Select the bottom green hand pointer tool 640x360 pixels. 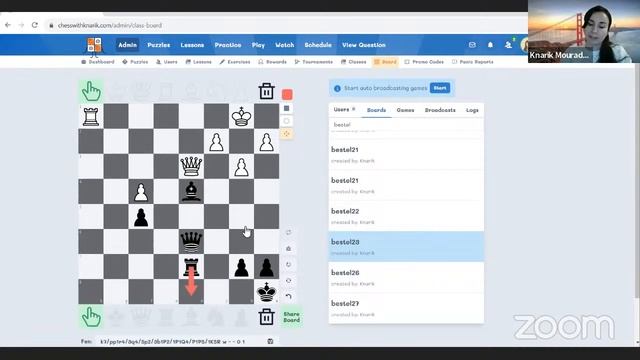[91, 317]
